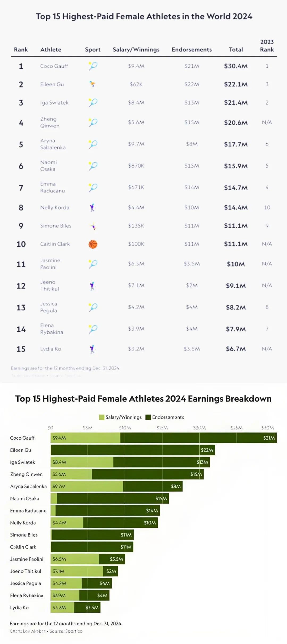Toggle the Endorsements legend dark green swatch
Screen dimensions: 287x644
tap(148, 417)
